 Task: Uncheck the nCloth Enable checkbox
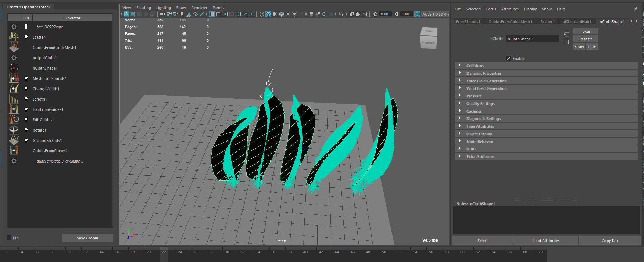508,59
